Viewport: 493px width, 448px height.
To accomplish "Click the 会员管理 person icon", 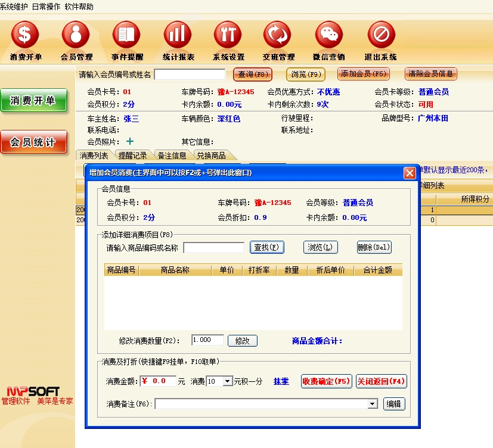I will (x=76, y=35).
